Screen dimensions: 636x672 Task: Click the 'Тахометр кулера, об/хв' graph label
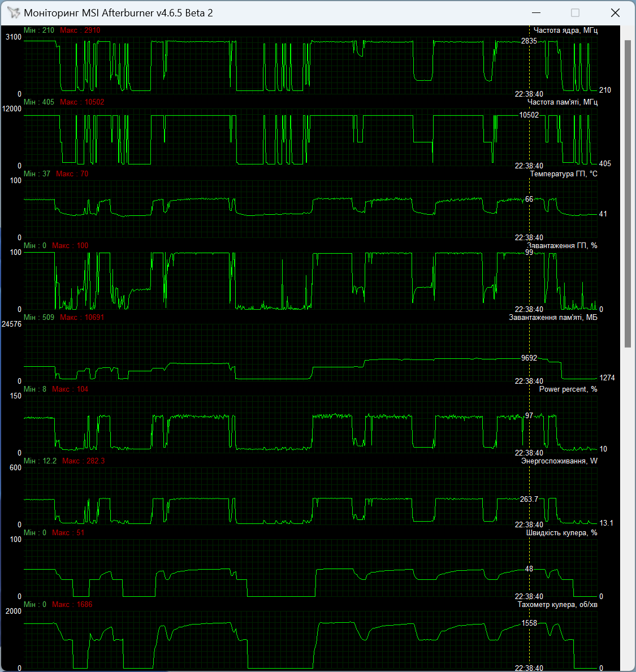tap(557, 605)
